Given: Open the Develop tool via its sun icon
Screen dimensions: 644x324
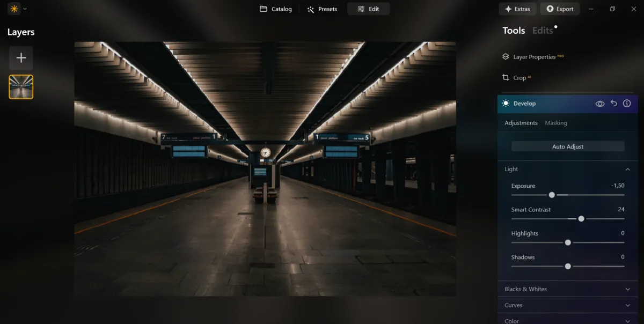Looking at the screenshot, I should (505, 103).
